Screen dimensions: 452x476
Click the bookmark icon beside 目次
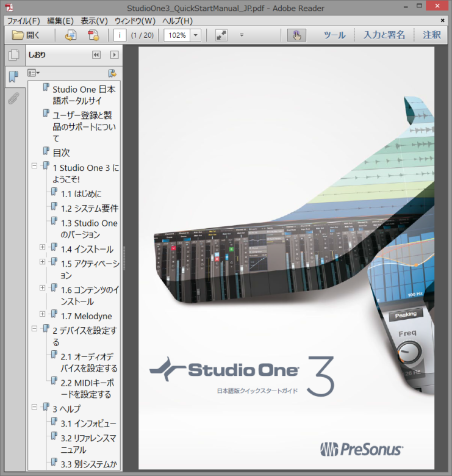tap(46, 151)
